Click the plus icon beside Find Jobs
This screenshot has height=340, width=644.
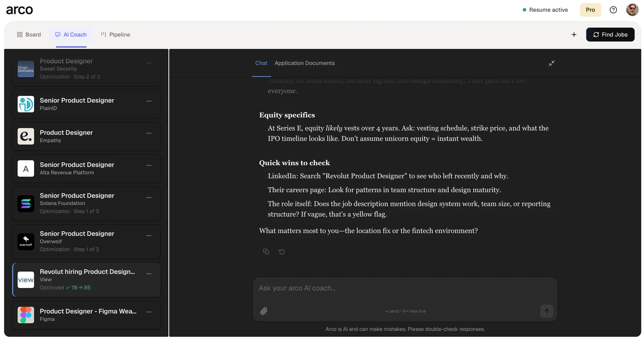tap(574, 35)
